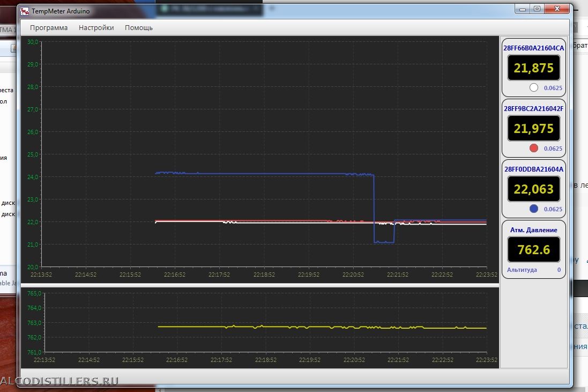Minimize the TempMeter Arduino window
Image resolution: width=588 pixels, height=392 pixels.
(x=524, y=9)
